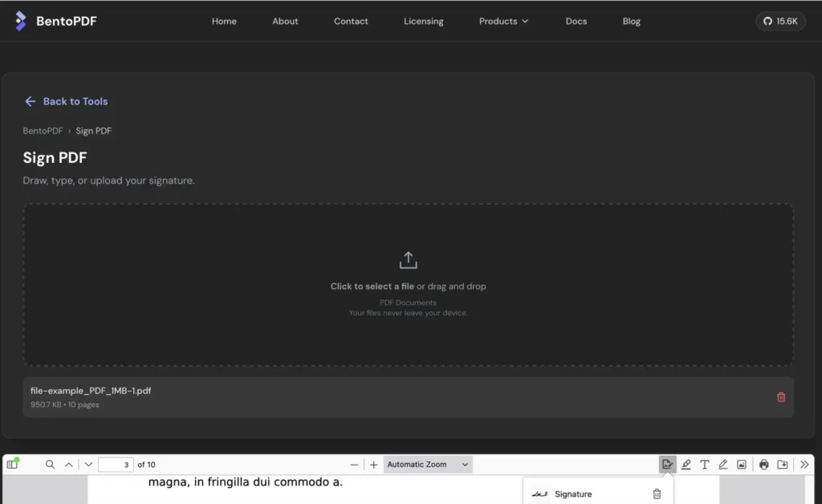
Task: Open the Docs page
Action: (576, 21)
